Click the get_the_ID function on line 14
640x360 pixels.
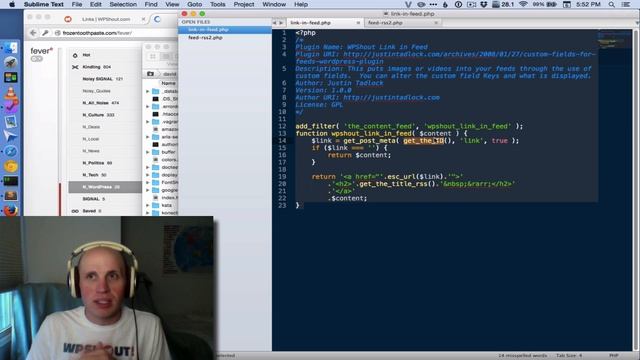[424, 141]
